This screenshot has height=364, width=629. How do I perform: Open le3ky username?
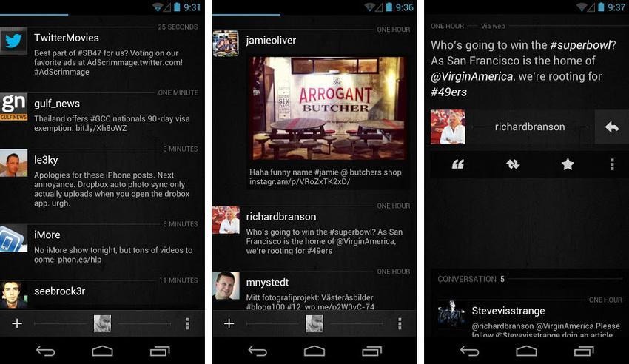pyautogui.click(x=46, y=160)
